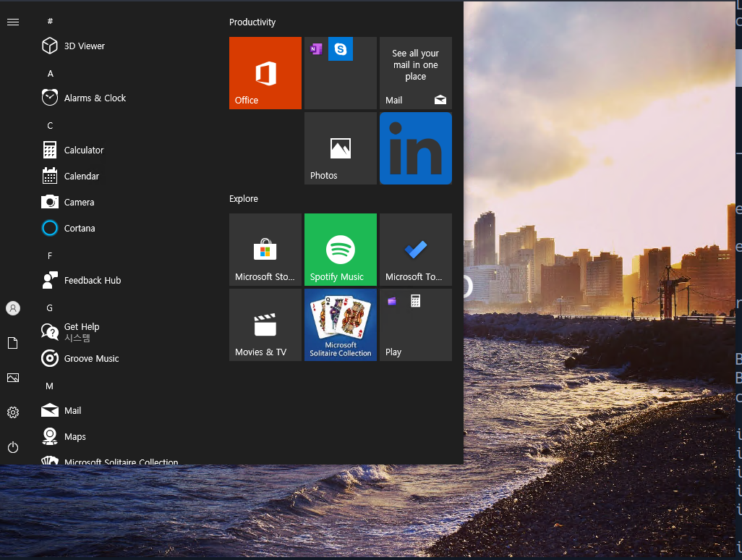Click the letter C section header
The width and height of the screenshot is (742, 560).
click(x=50, y=125)
